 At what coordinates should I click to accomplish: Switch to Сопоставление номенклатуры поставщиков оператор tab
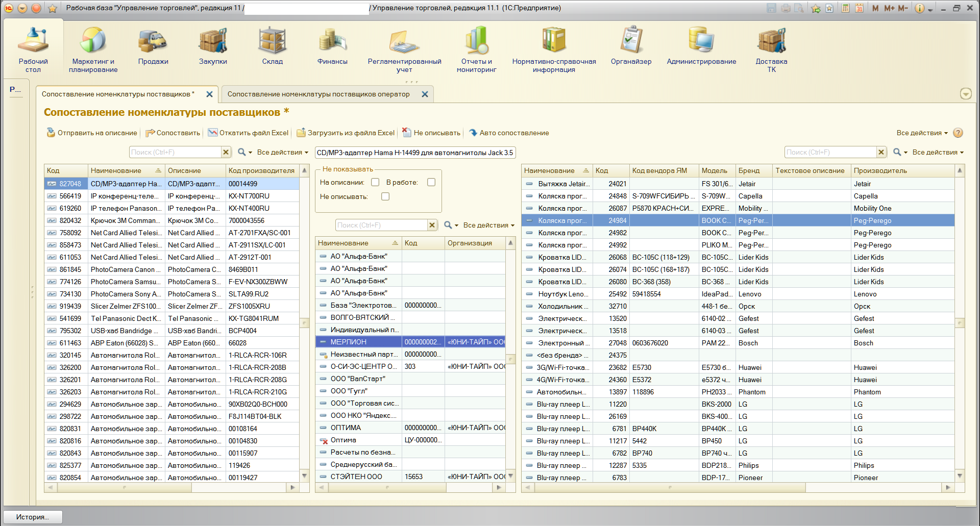318,94
